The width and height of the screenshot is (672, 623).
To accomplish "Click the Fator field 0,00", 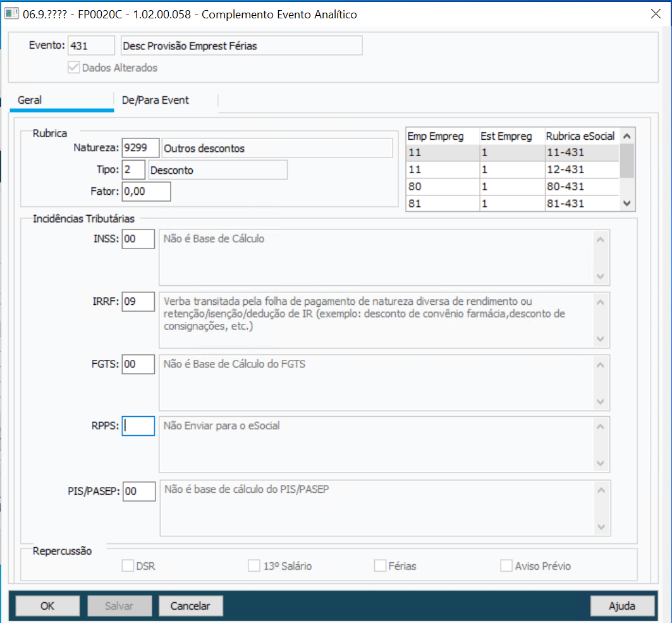I will 146,191.
